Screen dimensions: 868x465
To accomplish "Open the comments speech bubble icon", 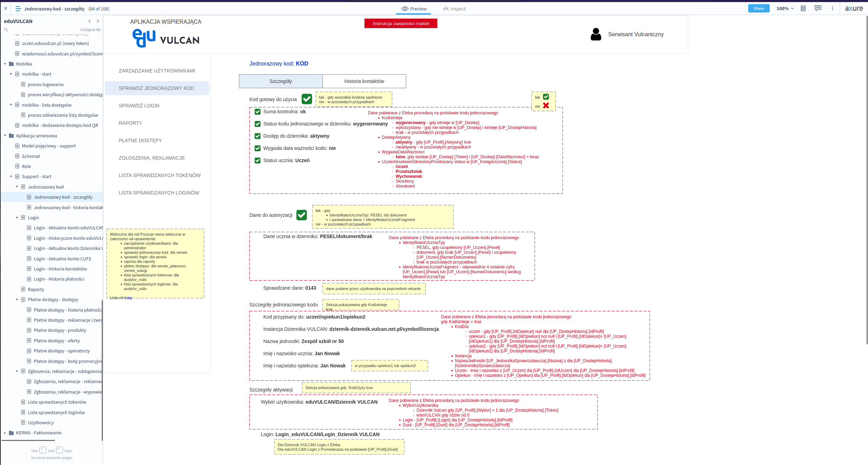I will [818, 8].
